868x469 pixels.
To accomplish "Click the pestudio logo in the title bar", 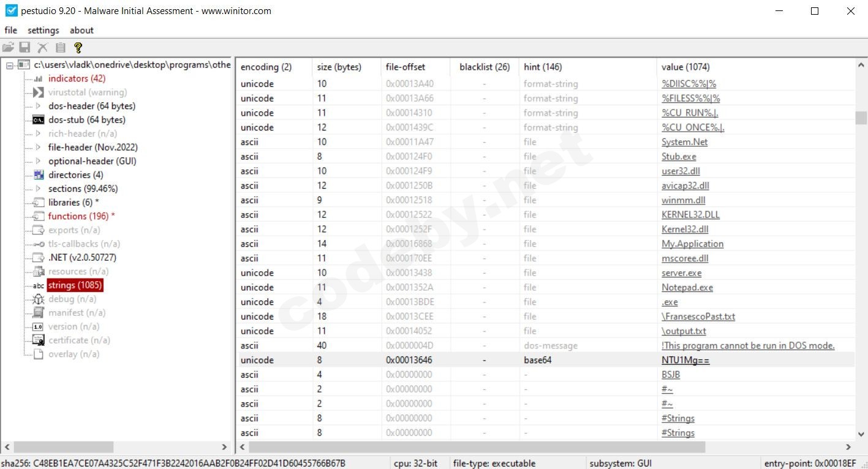I will click(x=11, y=10).
